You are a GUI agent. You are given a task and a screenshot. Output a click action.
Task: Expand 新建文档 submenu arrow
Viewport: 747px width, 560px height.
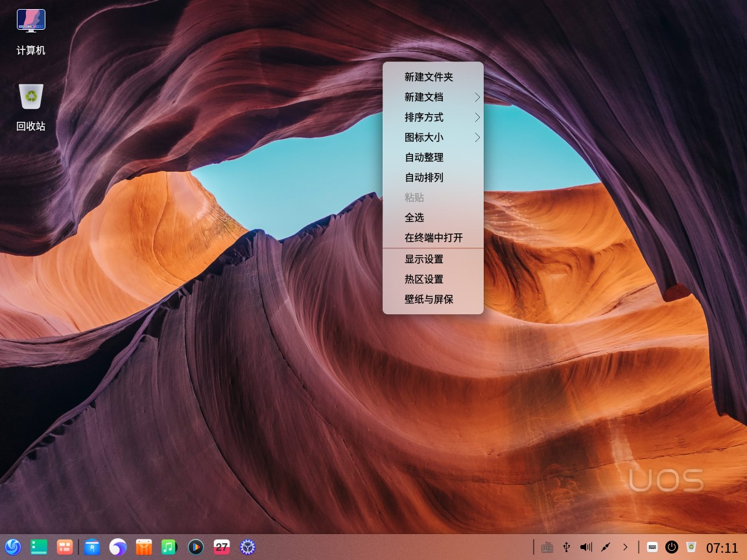point(477,97)
